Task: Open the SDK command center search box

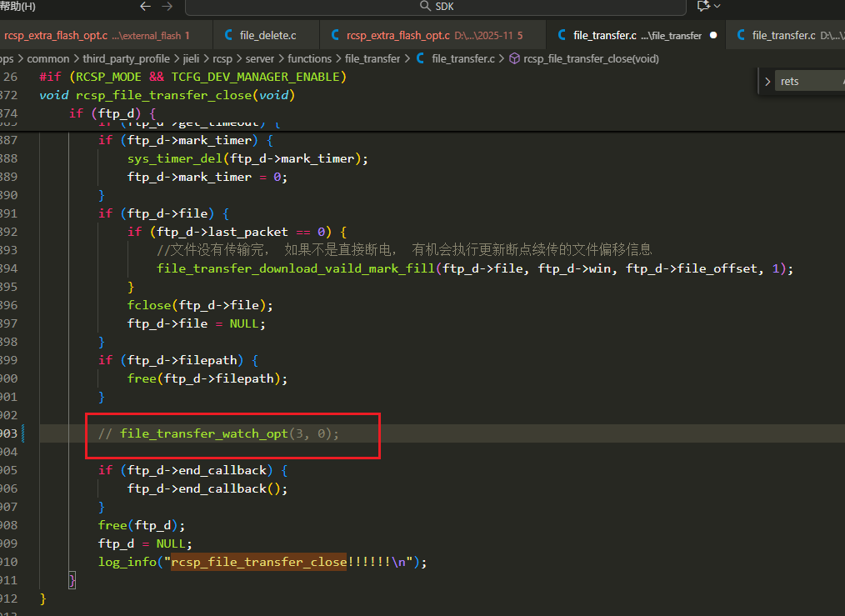Action: (x=436, y=7)
